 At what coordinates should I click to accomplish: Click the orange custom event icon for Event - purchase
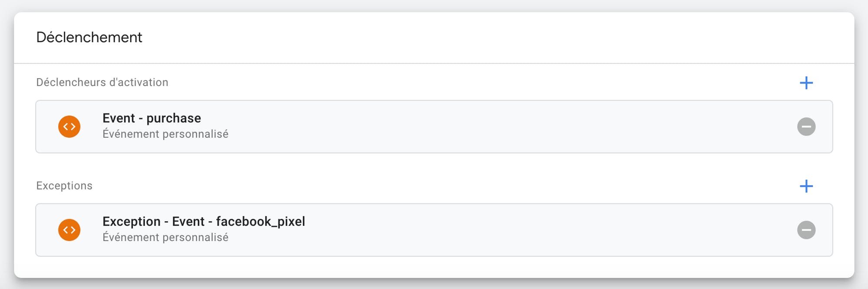coord(69,126)
